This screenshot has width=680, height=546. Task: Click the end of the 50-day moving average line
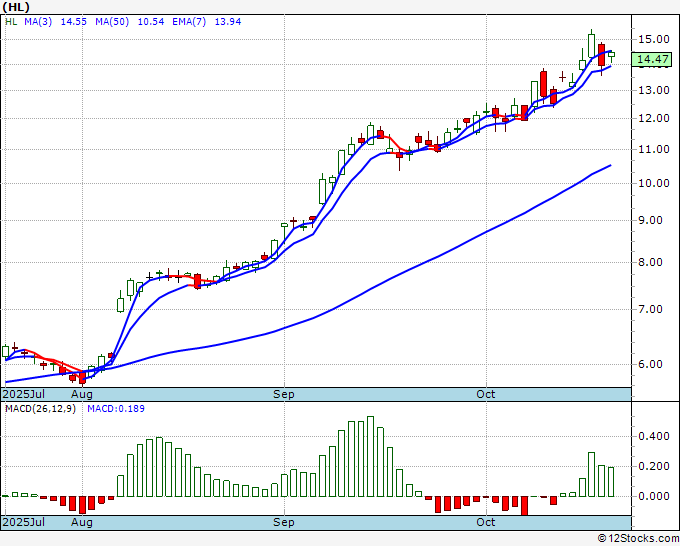pos(611,165)
